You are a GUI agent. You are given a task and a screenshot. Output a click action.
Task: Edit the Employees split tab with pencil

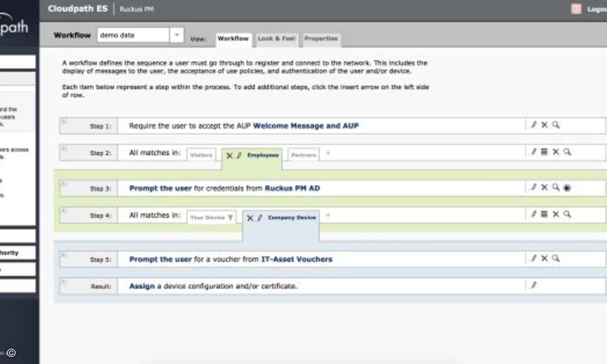tap(239, 156)
